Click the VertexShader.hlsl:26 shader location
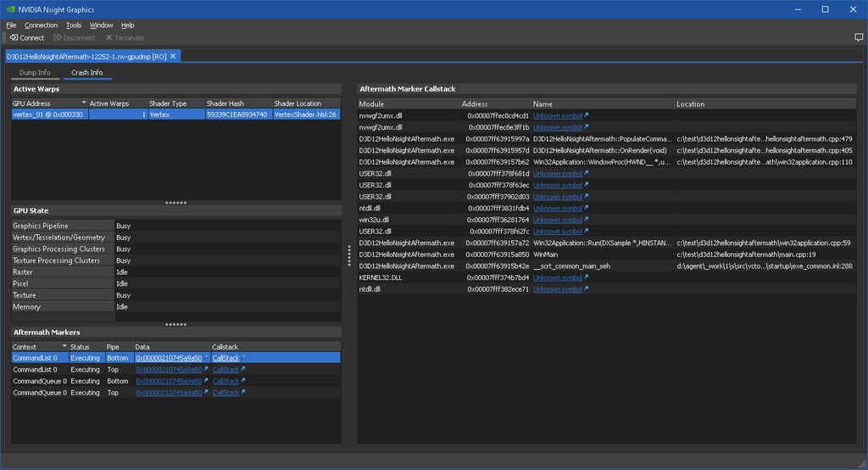Image resolution: width=868 pixels, height=470 pixels. (305, 115)
